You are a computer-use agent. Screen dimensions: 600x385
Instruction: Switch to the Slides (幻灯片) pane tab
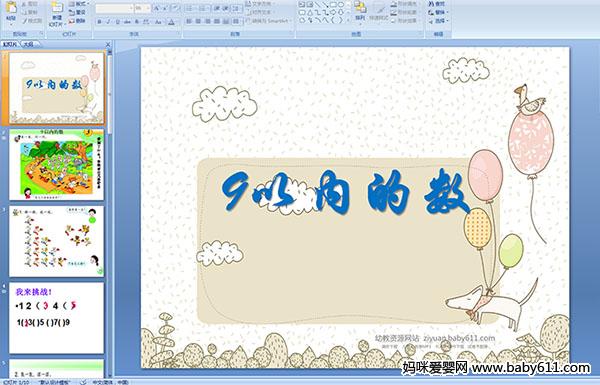[x=10, y=44]
